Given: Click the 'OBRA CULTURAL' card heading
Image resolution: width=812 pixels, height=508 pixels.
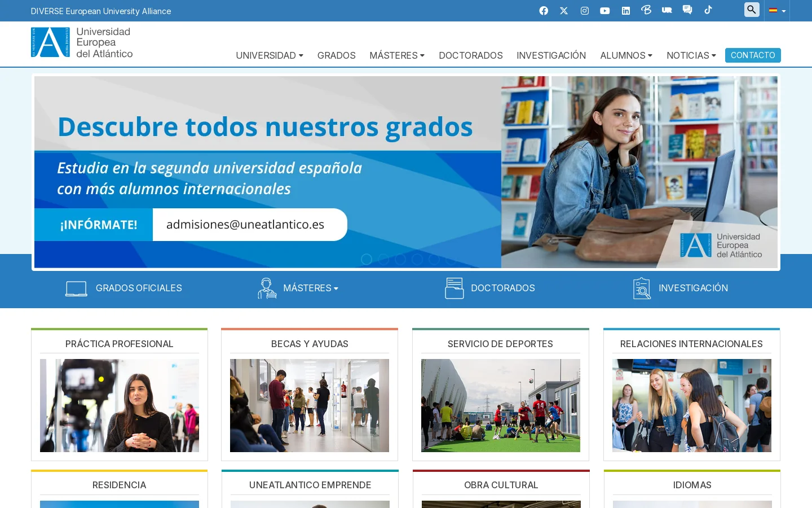Looking at the screenshot, I should 501,485.
